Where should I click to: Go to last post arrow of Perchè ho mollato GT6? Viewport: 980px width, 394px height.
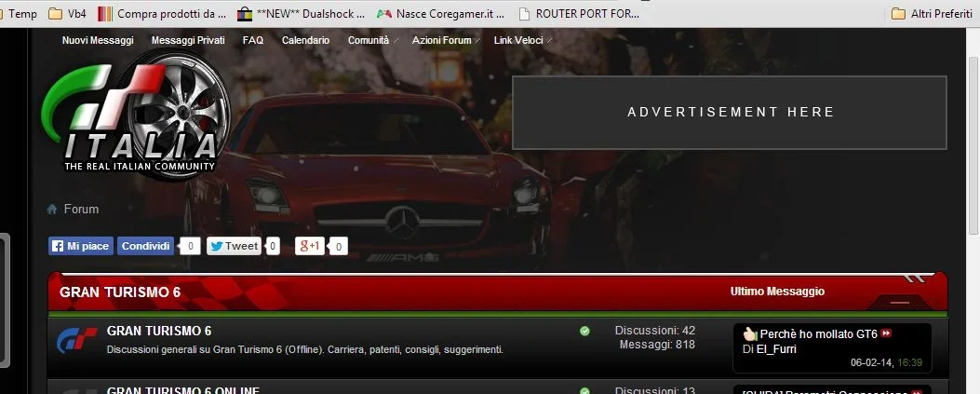(886, 333)
